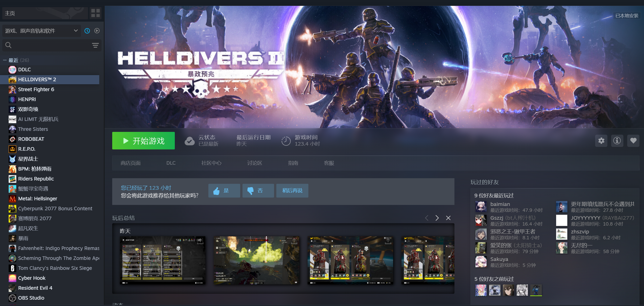Image resolution: width=644 pixels, height=306 pixels.
Task: Click in the library search field
Action: point(52,45)
